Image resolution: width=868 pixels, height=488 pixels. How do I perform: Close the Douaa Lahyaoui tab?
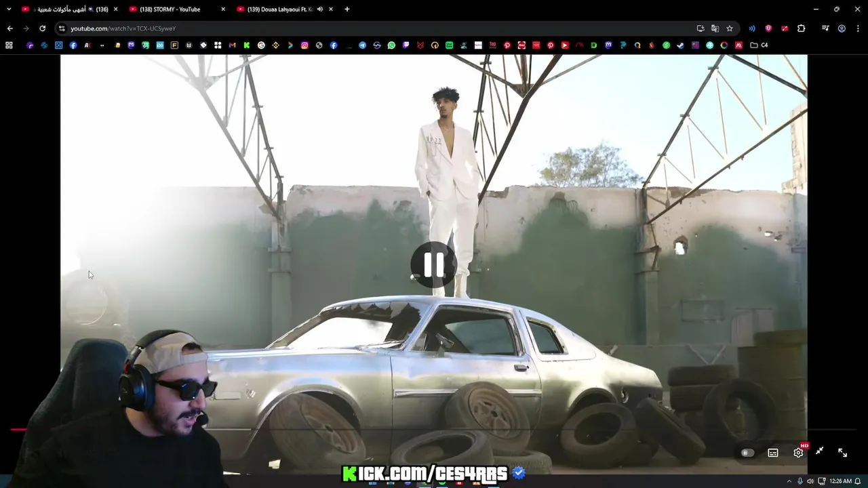pyautogui.click(x=331, y=9)
